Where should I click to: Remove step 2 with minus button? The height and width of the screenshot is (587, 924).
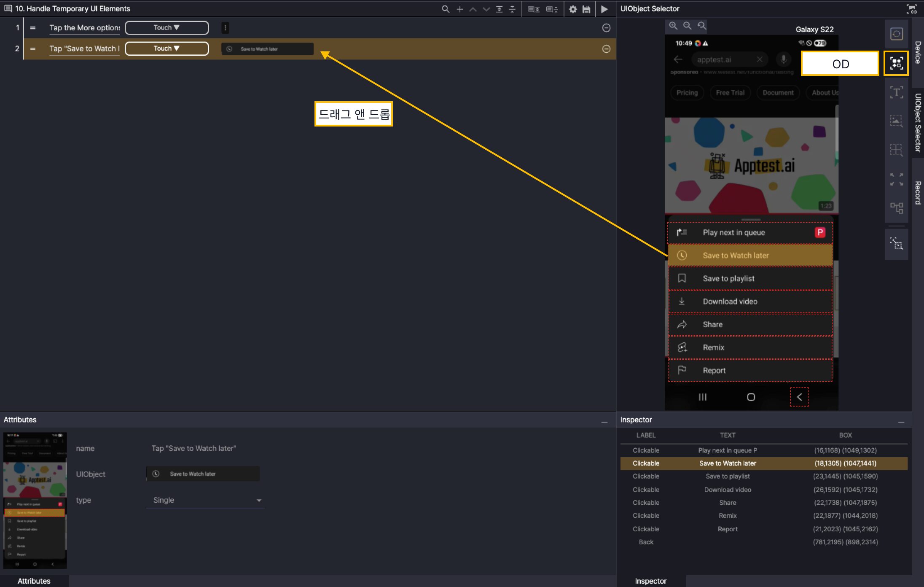[x=606, y=49]
